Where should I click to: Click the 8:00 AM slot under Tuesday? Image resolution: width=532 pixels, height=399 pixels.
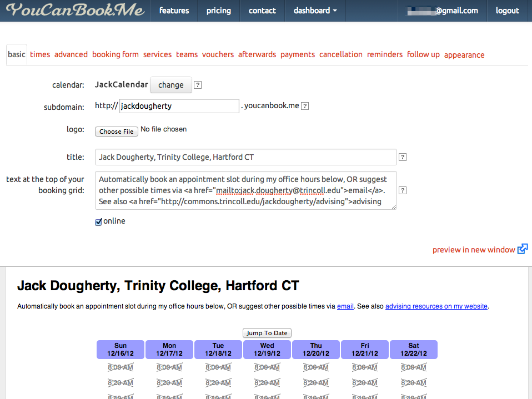pos(218,367)
